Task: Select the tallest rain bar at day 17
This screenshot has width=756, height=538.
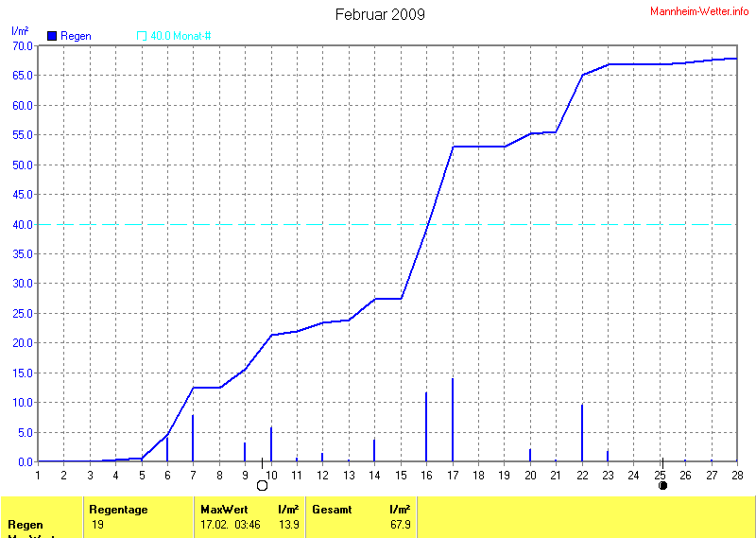Action: pyautogui.click(x=453, y=421)
